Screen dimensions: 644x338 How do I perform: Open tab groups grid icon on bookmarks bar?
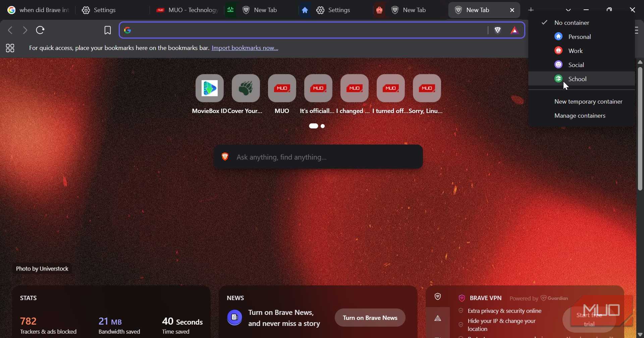click(x=10, y=48)
